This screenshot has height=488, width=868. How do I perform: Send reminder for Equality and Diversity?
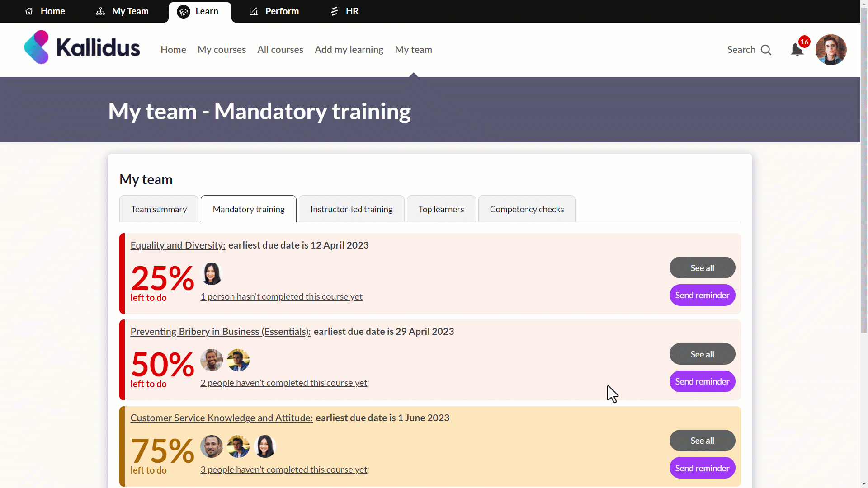click(702, 295)
